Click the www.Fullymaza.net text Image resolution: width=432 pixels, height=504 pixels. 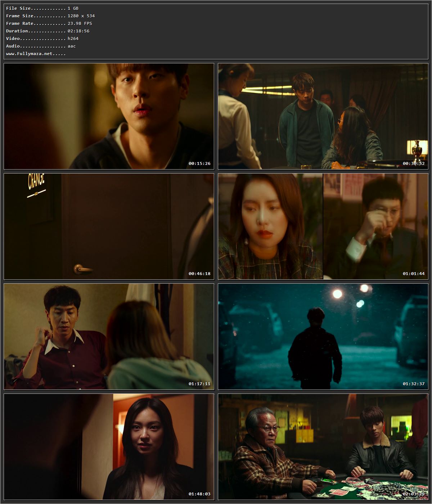[29, 54]
